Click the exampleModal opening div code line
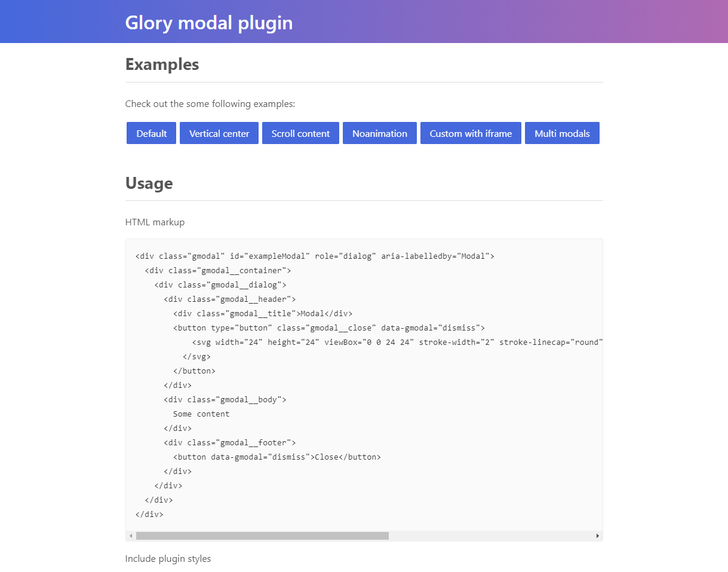728x572 pixels. 315,256
